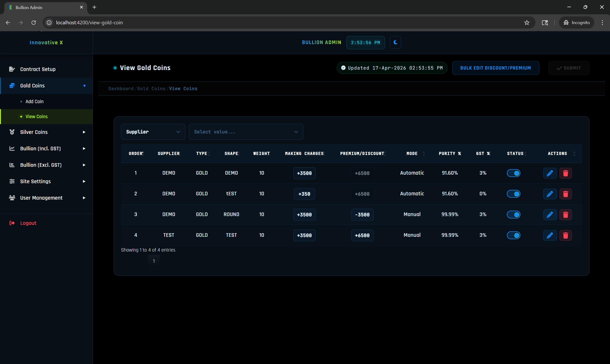Click the User Management people icon

[12, 198]
